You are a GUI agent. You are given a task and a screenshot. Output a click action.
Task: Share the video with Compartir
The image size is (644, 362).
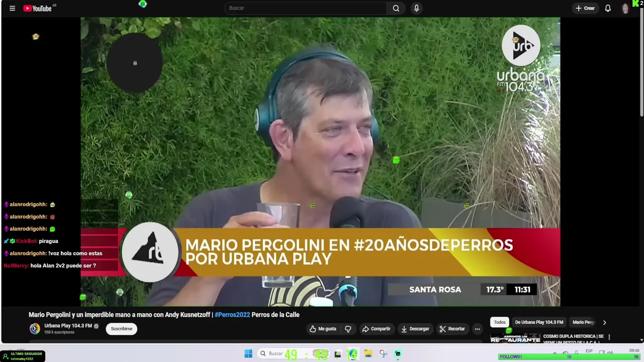(x=376, y=329)
